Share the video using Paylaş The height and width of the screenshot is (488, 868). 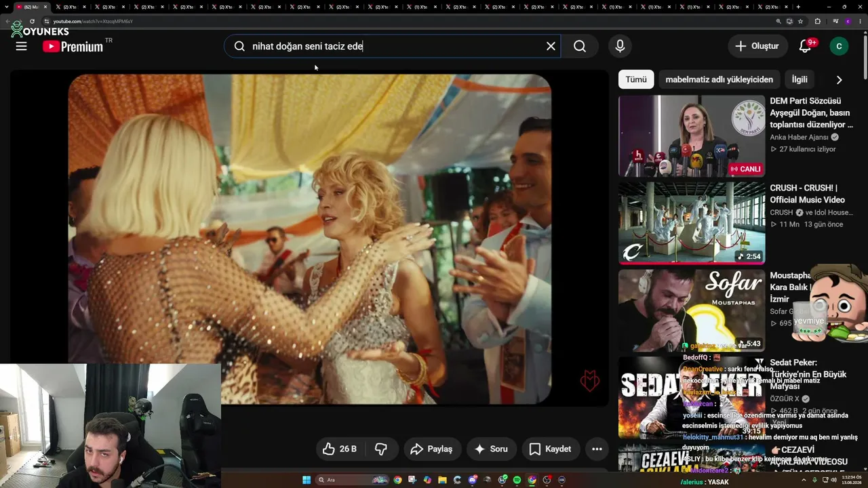click(431, 449)
